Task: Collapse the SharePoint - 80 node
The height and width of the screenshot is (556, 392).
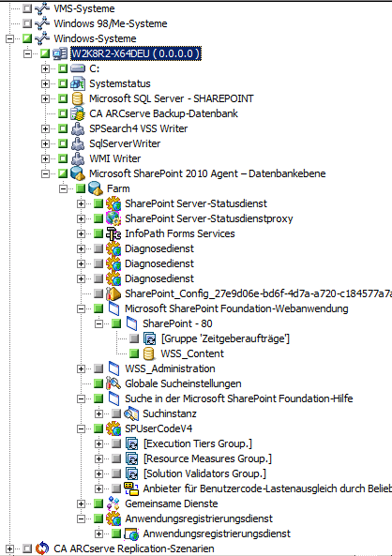Action: pos(98,323)
